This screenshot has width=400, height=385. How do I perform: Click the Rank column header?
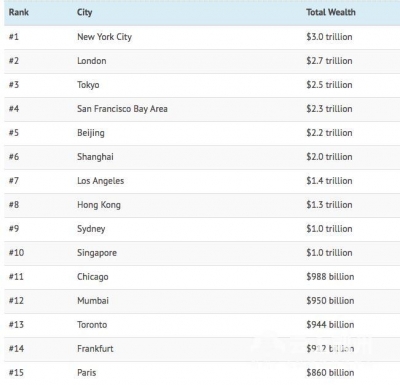pyautogui.click(x=19, y=12)
